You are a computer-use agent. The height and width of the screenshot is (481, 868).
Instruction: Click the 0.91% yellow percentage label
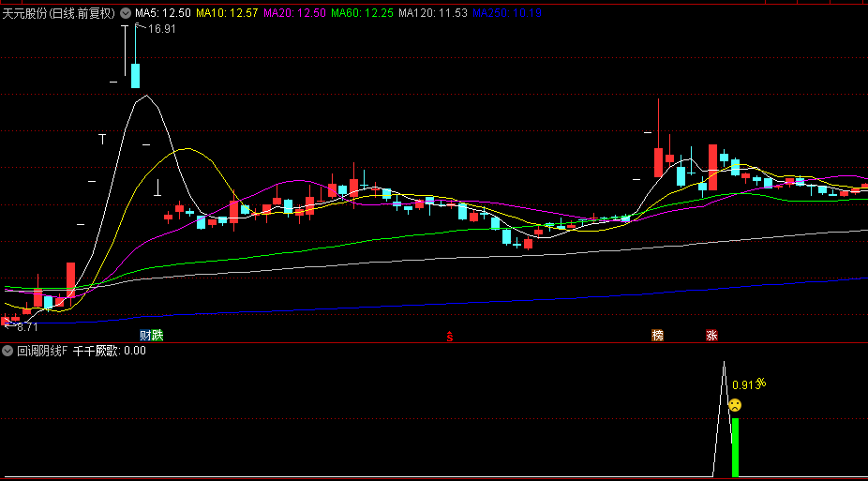click(749, 384)
